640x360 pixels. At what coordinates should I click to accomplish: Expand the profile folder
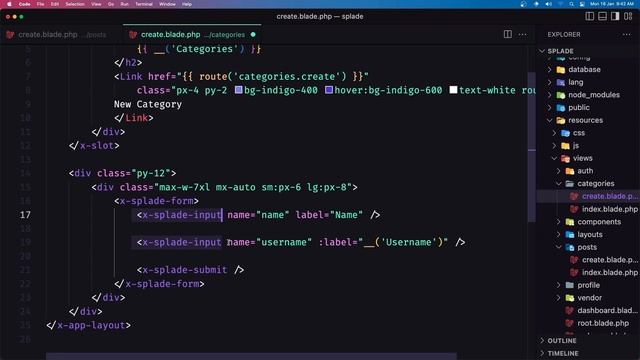coord(588,285)
